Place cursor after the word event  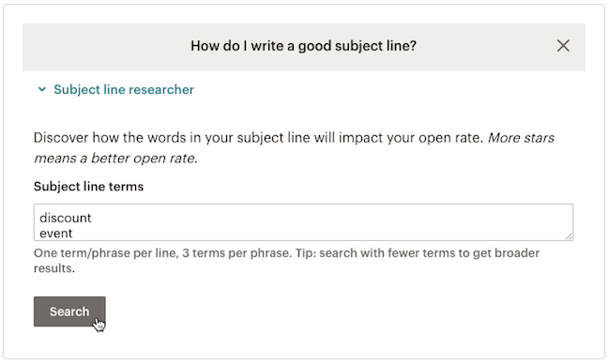point(73,234)
